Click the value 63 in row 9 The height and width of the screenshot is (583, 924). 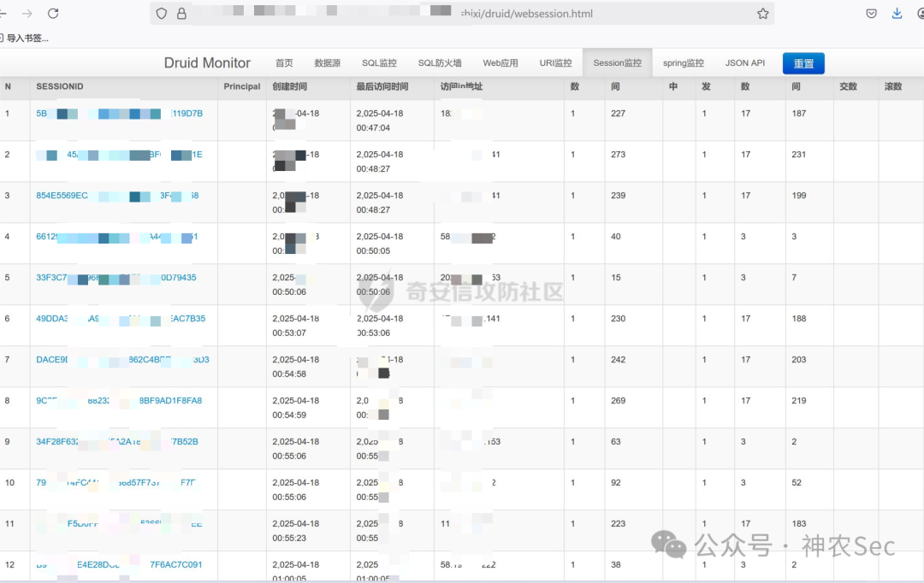pyautogui.click(x=616, y=442)
